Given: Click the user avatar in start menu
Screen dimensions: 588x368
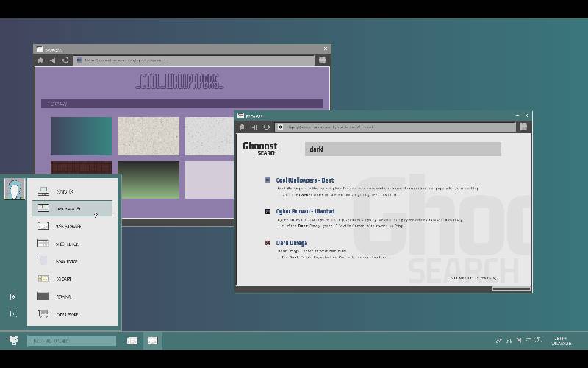Looking at the screenshot, I should [x=14, y=189].
